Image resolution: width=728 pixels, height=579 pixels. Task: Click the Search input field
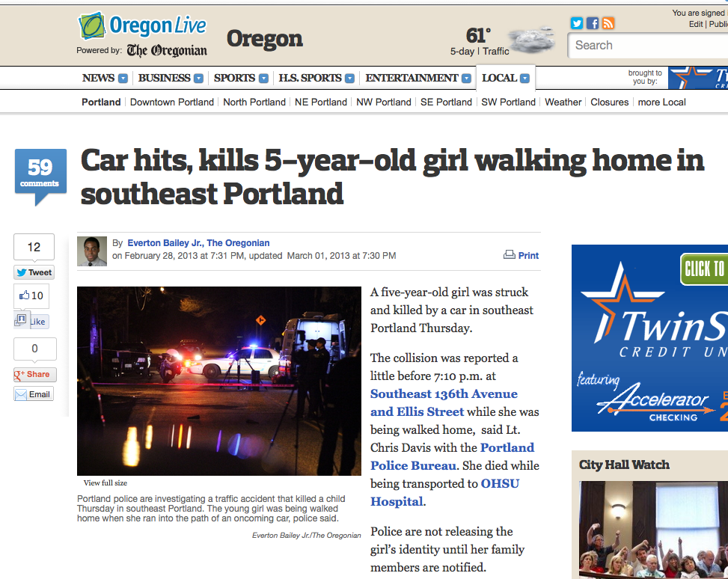[x=648, y=46]
